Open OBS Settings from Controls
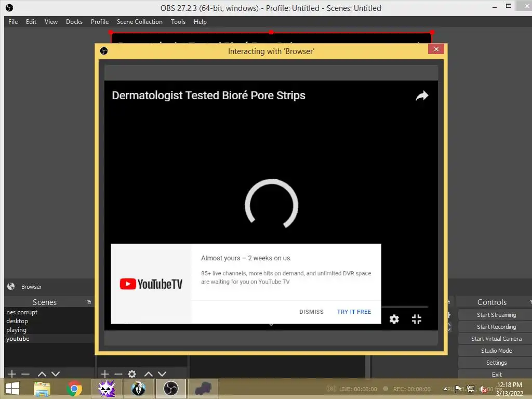Image resolution: width=532 pixels, height=399 pixels. pos(496,362)
